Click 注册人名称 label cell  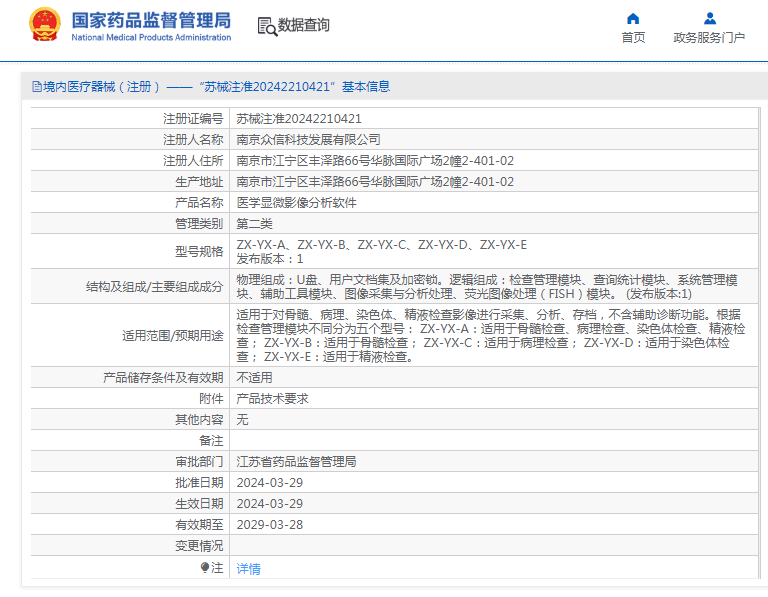pos(130,140)
